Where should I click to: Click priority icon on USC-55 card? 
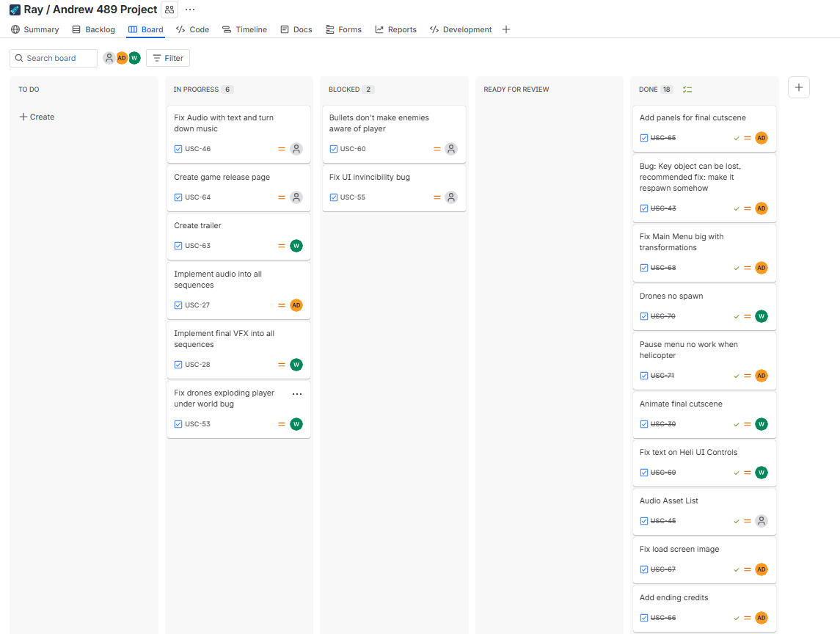click(437, 197)
